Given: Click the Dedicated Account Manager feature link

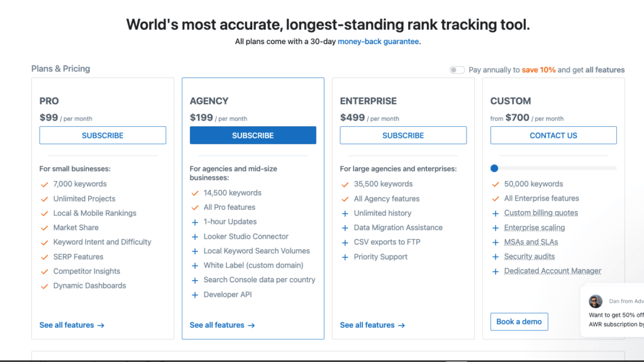Looking at the screenshot, I should [552, 271].
